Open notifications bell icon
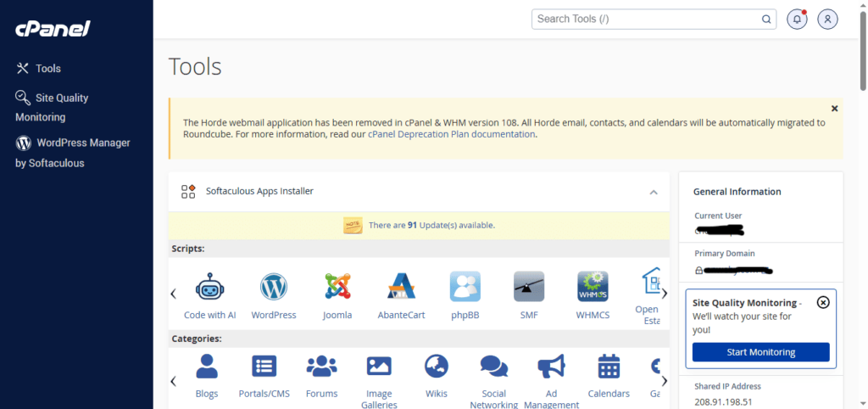868x409 pixels. click(x=797, y=19)
